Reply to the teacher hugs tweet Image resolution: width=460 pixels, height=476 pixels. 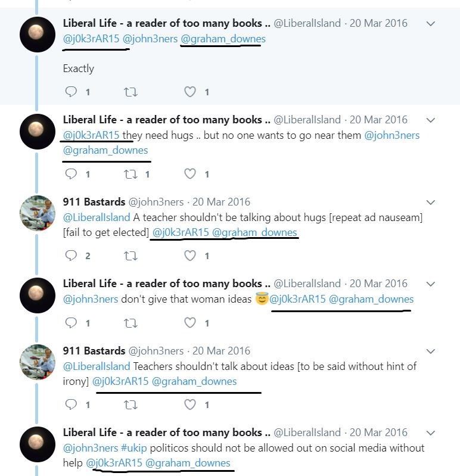[71, 256]
